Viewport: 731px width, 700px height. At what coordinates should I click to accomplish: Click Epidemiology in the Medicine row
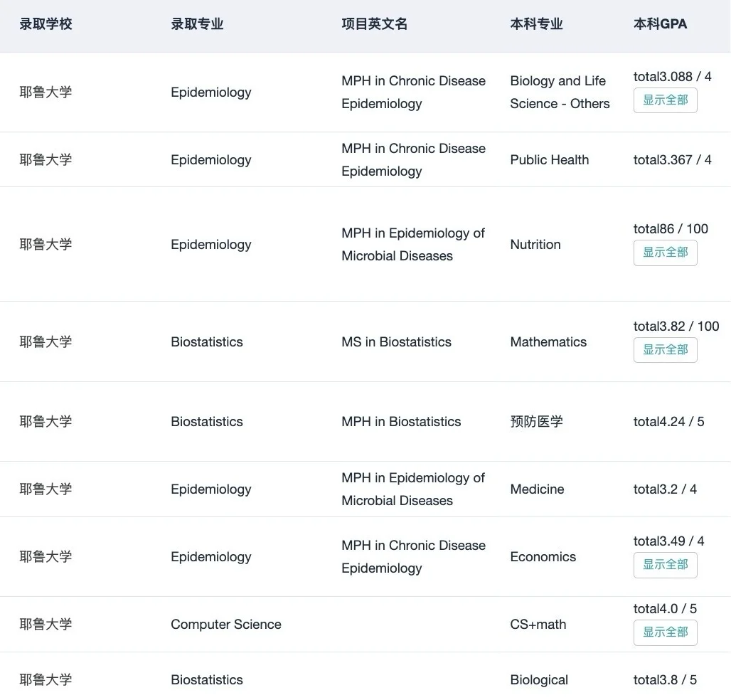click(211, 489)
